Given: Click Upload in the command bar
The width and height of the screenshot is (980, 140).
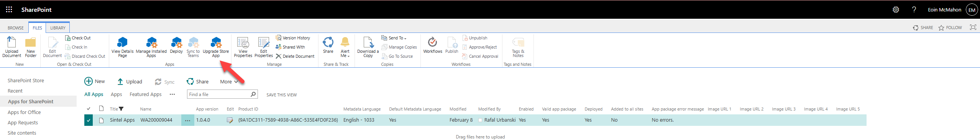Looking at the screenshot, I should click(x=130, y=81).
